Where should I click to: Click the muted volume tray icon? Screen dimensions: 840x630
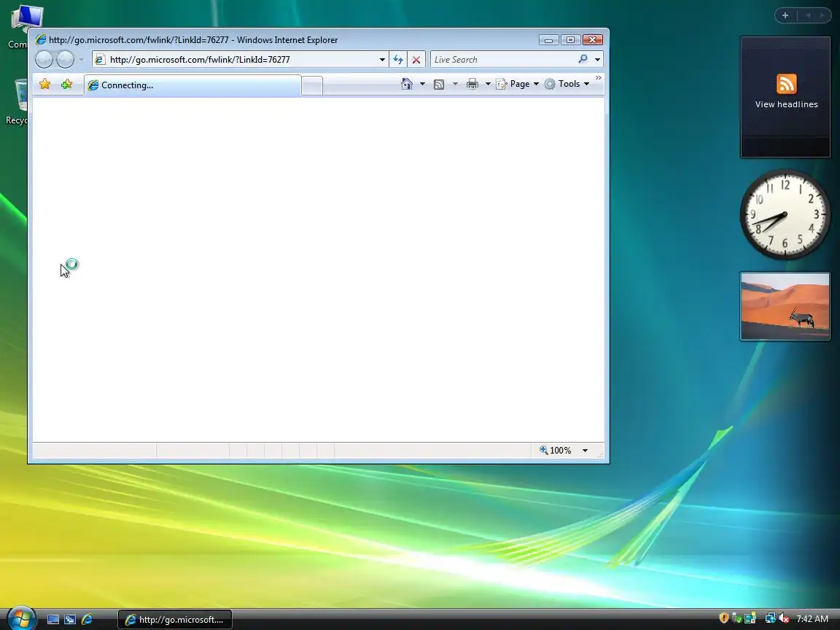coord(785,618)
